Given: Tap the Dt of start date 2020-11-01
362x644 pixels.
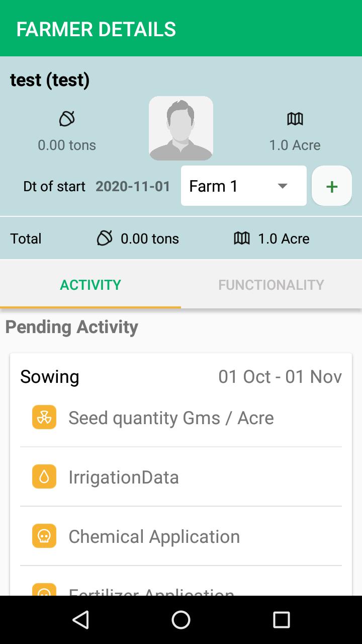Looking at the screenshot, I should click(x=133, y=186).
